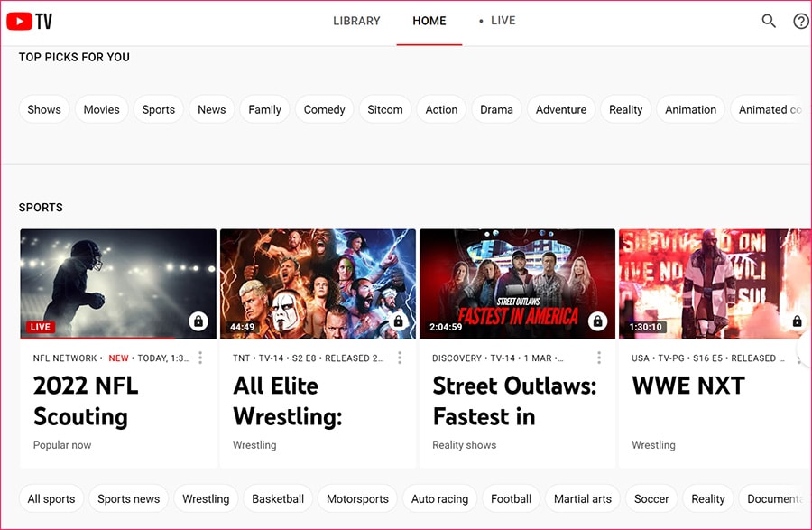
Task: Click lock icon on 2022 NFL Scouting thumbnail
Action: point(198,321)
